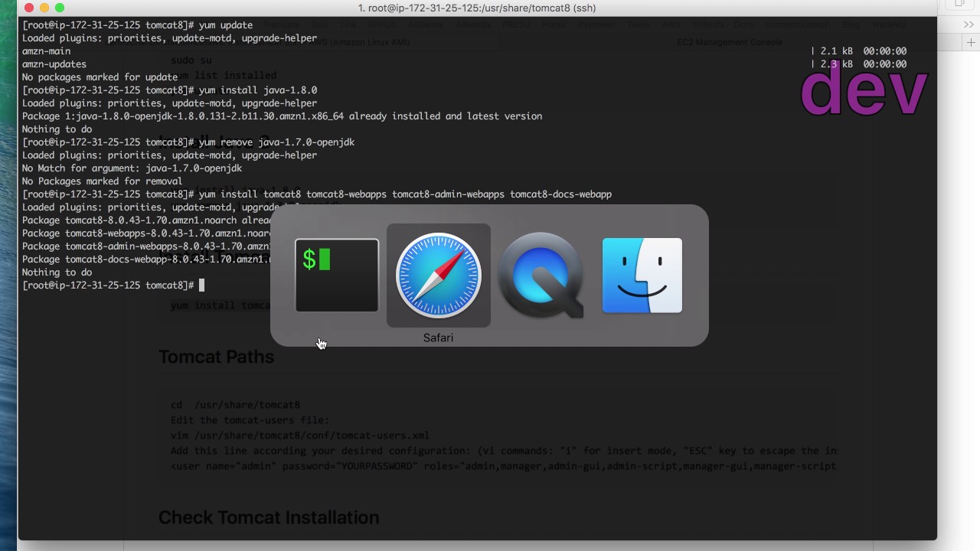
Task: Click 'No packages marked for update' line
Action: click(100, 77)
